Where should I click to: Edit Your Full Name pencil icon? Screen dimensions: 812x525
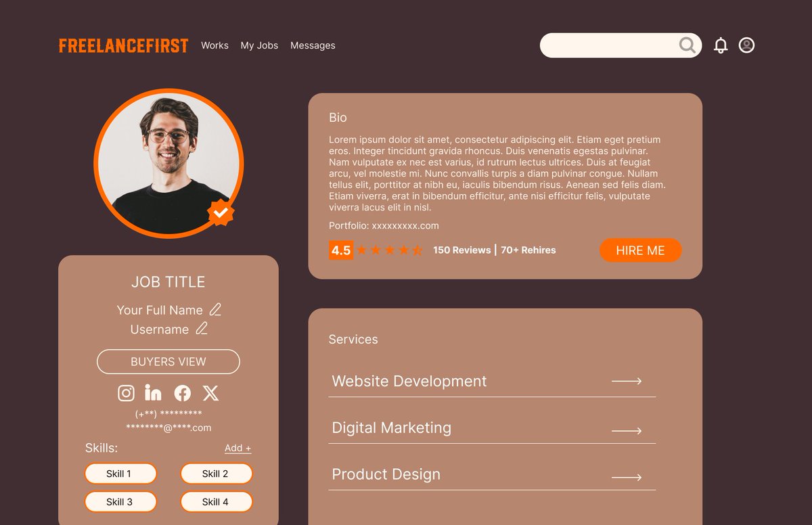coord(215,310)
